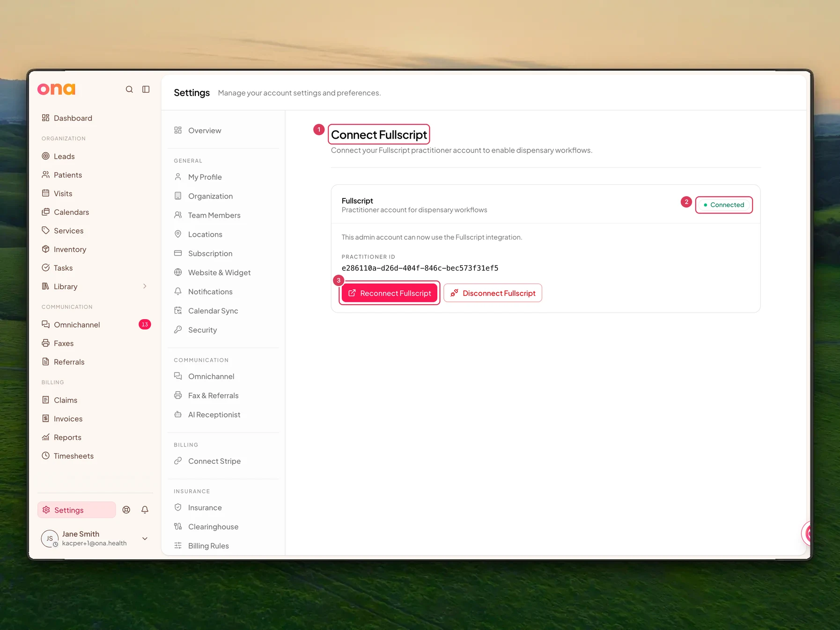Click the Faxes printer icon
Screen dimensions: 840x630
(45, 343)
